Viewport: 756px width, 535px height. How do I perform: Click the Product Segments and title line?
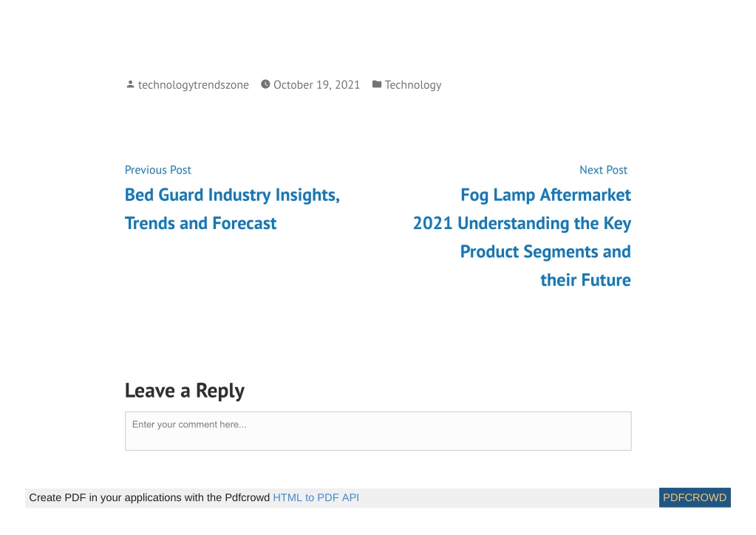[545, 251]
